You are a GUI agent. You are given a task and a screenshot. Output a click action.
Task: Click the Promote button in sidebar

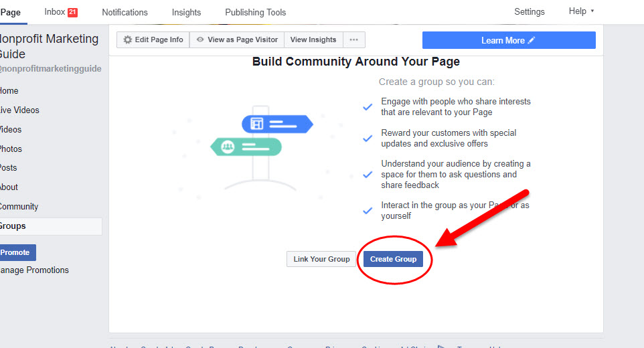tap(16, 252)
